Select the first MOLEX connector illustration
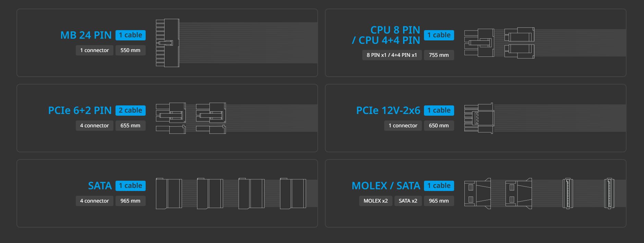The image size is (644, 243). pyautogui.click(x=477, y=193)
